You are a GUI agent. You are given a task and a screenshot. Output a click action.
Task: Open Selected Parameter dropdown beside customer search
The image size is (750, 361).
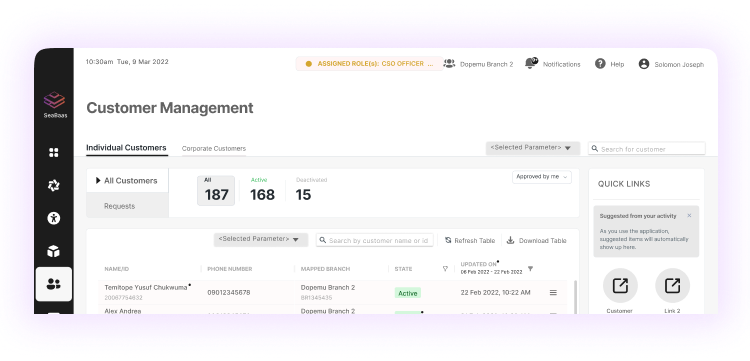(533, 148)
